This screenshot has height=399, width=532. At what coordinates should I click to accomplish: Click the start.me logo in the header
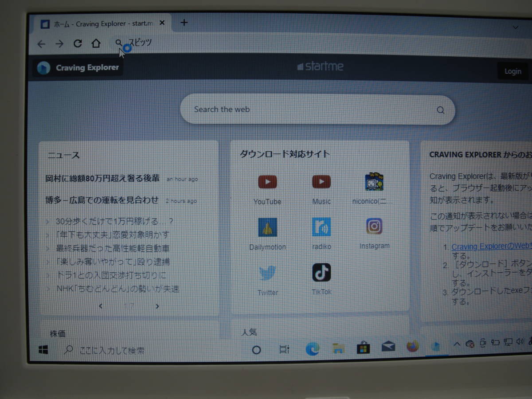click(321, 66)
